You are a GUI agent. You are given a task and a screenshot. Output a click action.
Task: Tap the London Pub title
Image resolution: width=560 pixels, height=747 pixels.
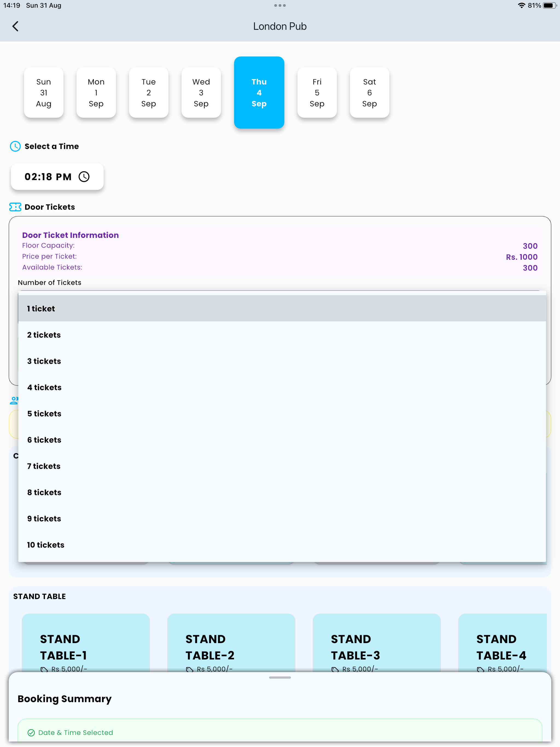tap(280, 26)
